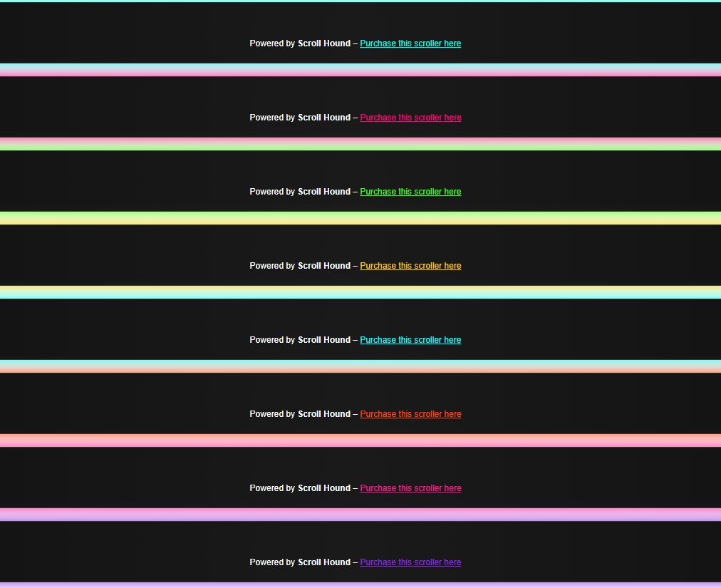Select the green-to-yellow gradient divider bar
Screen dimensions: 721x588
coord(360,218)
